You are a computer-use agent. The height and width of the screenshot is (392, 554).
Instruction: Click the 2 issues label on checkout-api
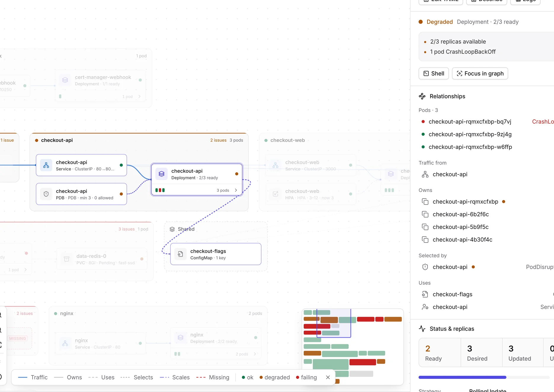218,140
